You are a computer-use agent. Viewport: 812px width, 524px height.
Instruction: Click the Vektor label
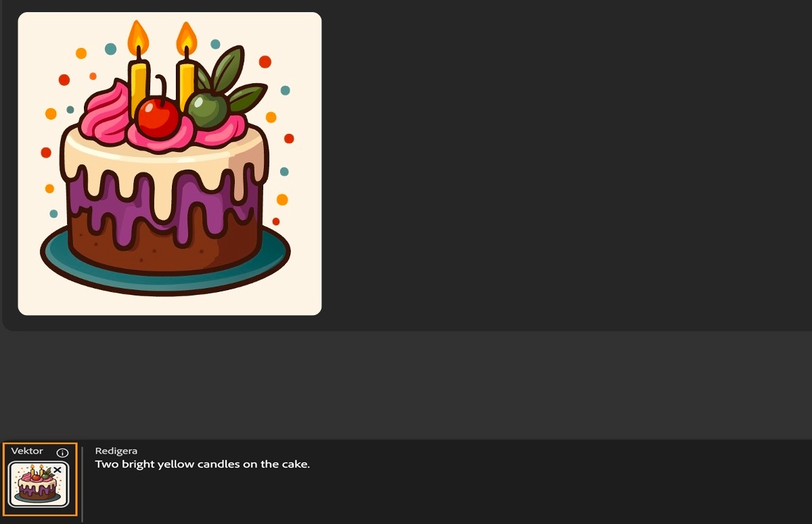(27, 451)
